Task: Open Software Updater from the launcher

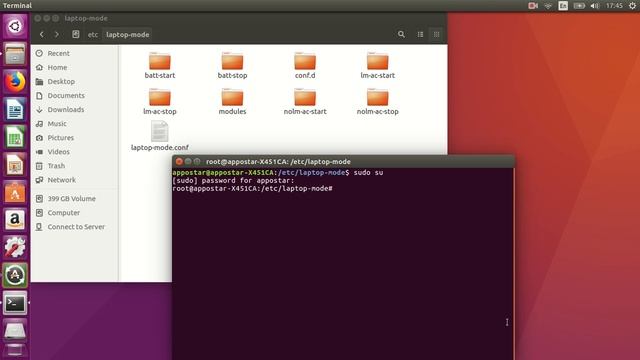Action: pos(15,276)
